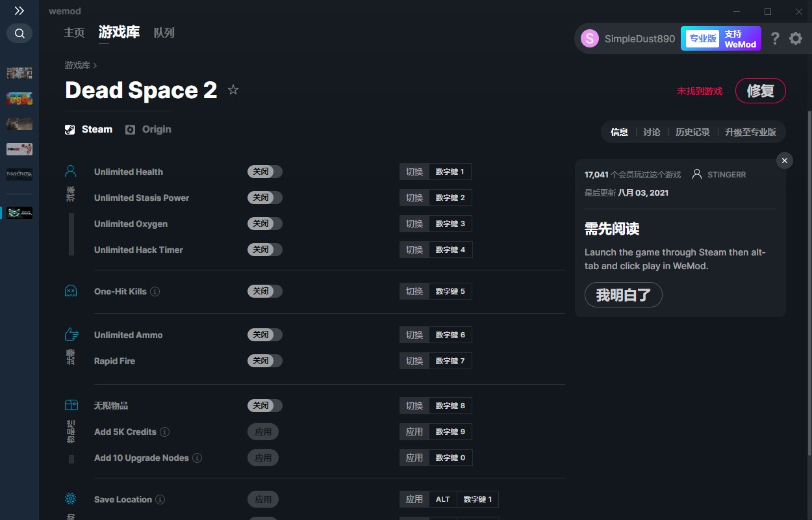The width and height of the screenshot is (812, 520).
Task: Maximize the WeMod window
Action: click(x=767, y=12)
